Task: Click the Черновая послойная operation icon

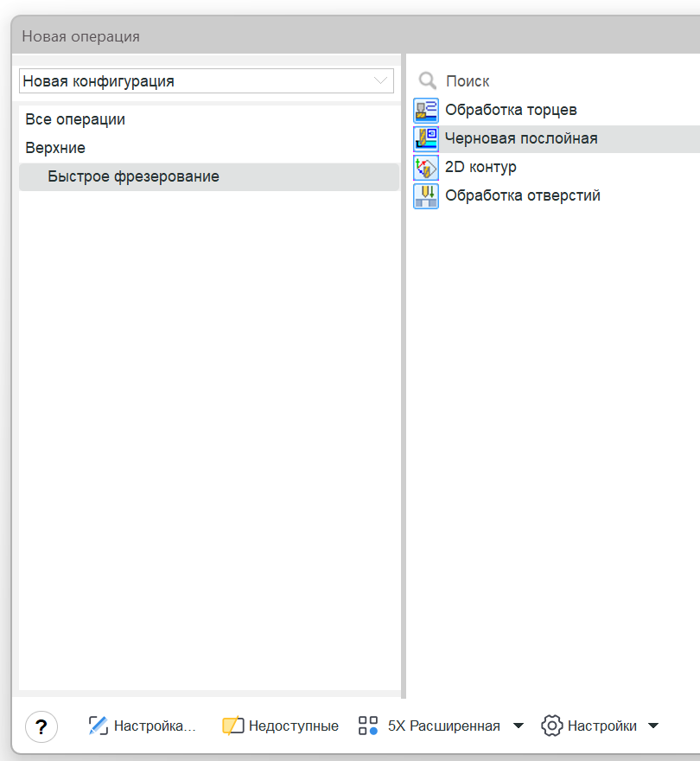Action: (x=426, y=139)
